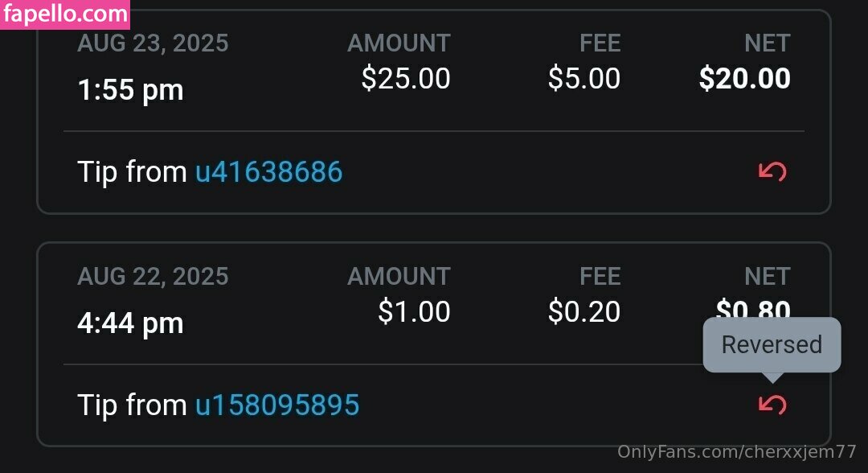The image size is (868, 473).
Task: Click the OnlyFans.com/cherxxjem77 watermark text
Action: (x=737, y=452)
